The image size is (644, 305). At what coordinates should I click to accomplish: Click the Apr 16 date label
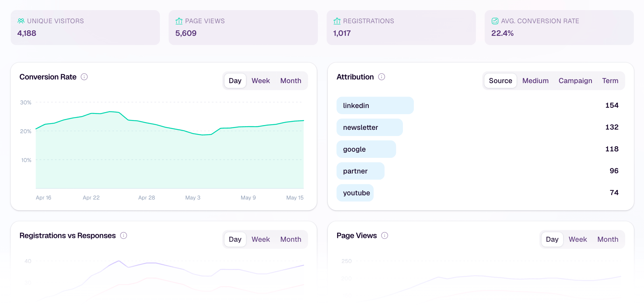tap(43, 198)
